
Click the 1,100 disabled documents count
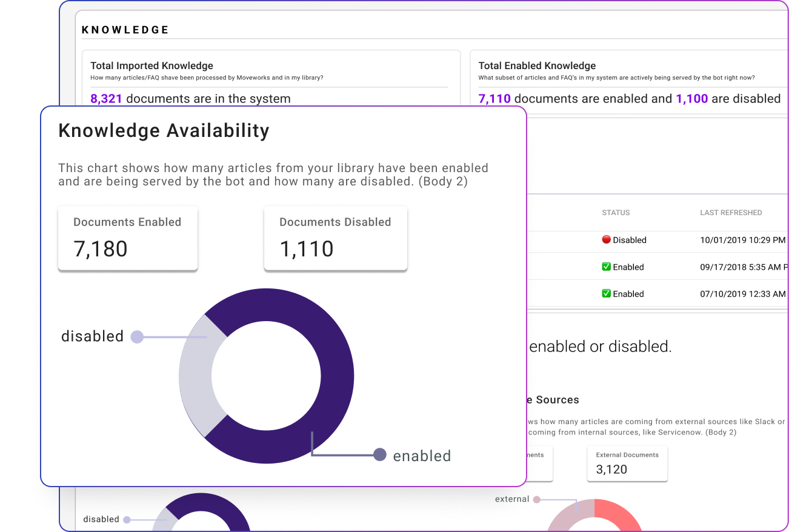[x=691, y=99]
